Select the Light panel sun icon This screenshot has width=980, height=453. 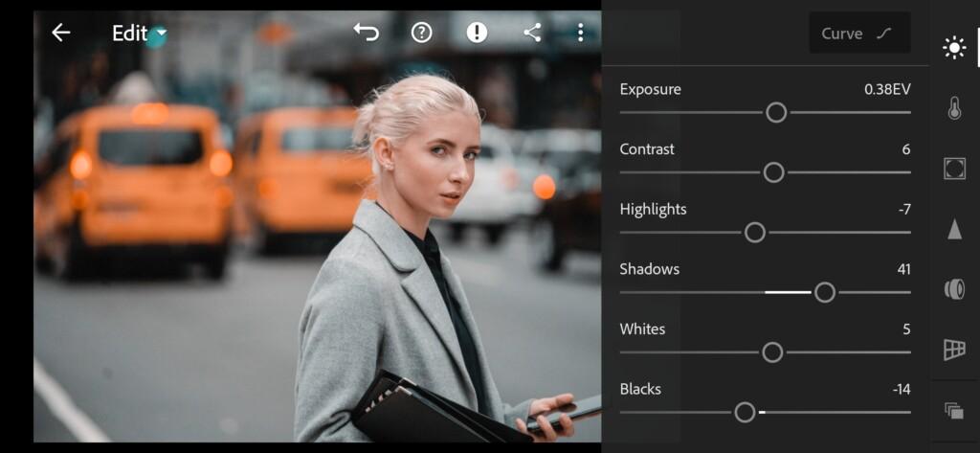coord(954,48)
